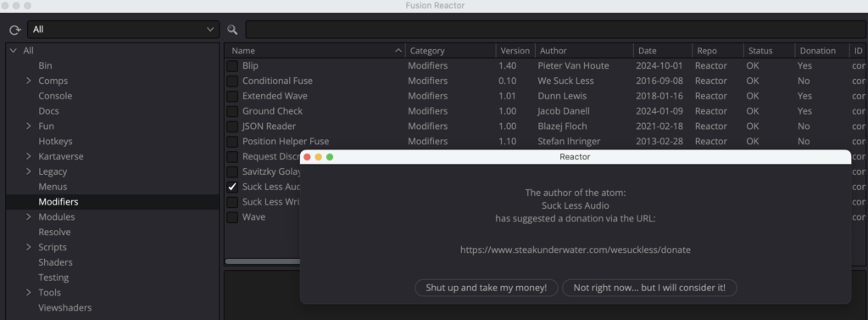Check the JSON Reader checkbox
868x320 pixels.
click(232, 126)
